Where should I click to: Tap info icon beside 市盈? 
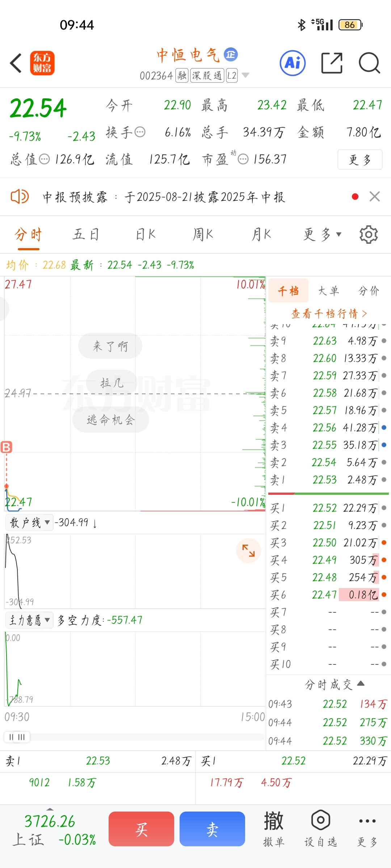tap(243, 159)
